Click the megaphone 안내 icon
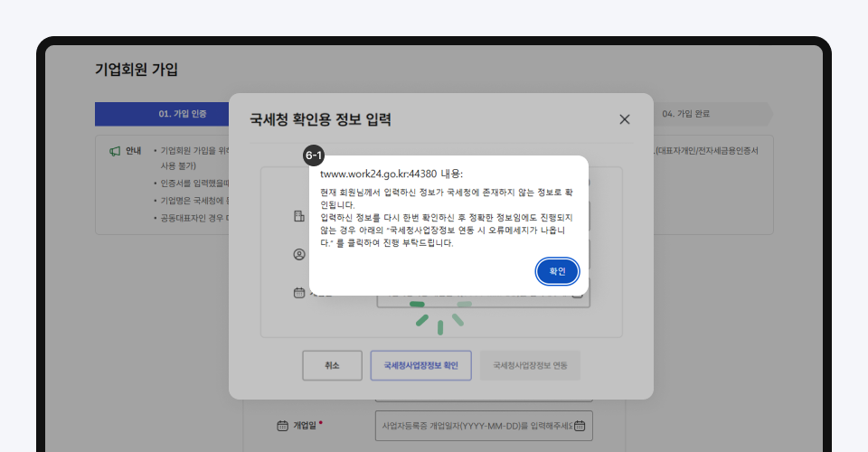This screenshot has width=868, height=452. click(x=115, y=151)
